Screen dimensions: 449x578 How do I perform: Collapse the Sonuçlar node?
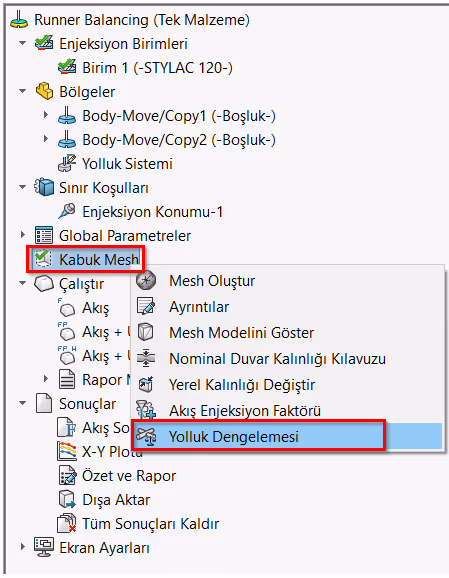[x=23, y=403]
